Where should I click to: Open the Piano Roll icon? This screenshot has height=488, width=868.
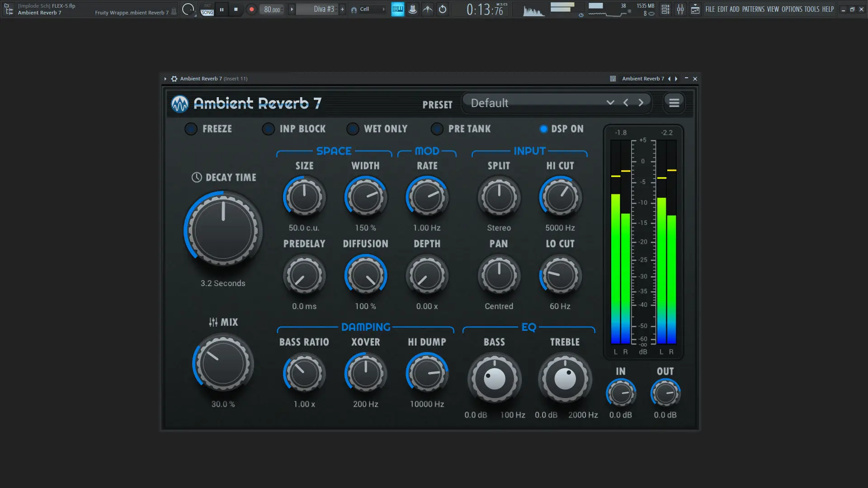coord(695,9)
